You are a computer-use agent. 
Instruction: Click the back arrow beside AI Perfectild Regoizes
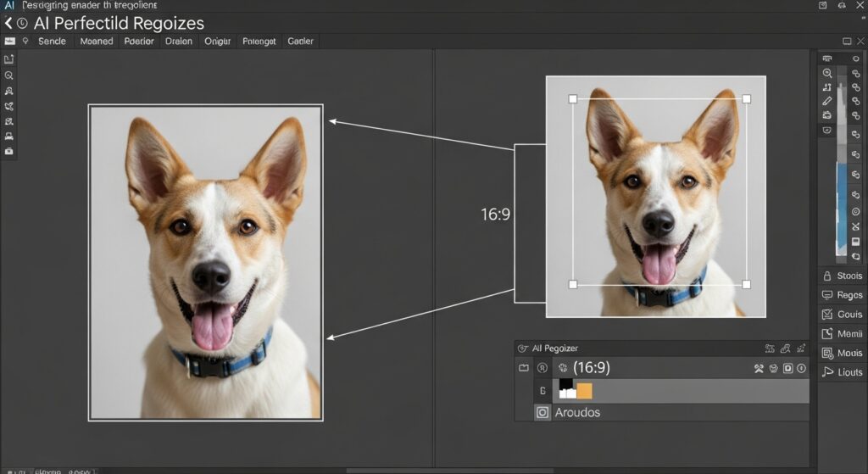pyautogui.click(x=8, y=24)
